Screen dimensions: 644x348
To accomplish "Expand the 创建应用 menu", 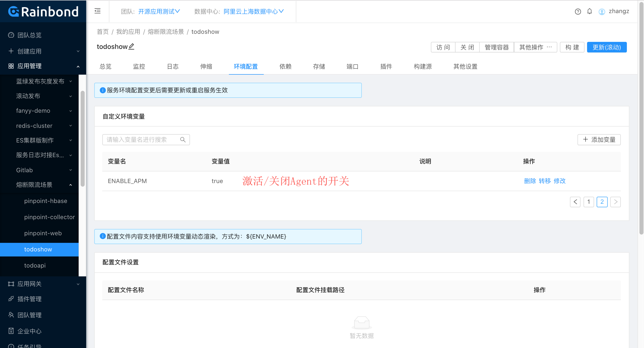I will coord(78,51).
